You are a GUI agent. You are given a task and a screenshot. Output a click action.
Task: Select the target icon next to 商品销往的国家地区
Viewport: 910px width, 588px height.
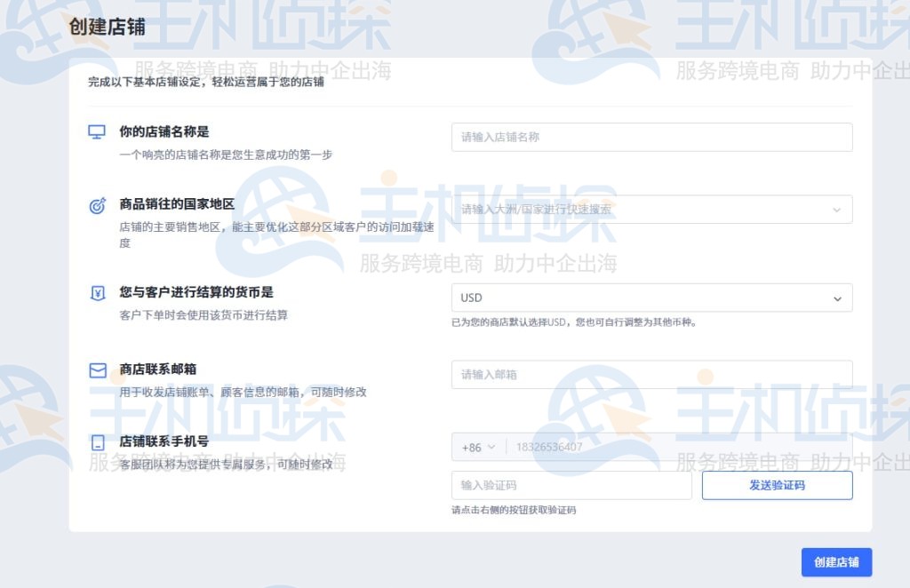(x=96, y=205)
